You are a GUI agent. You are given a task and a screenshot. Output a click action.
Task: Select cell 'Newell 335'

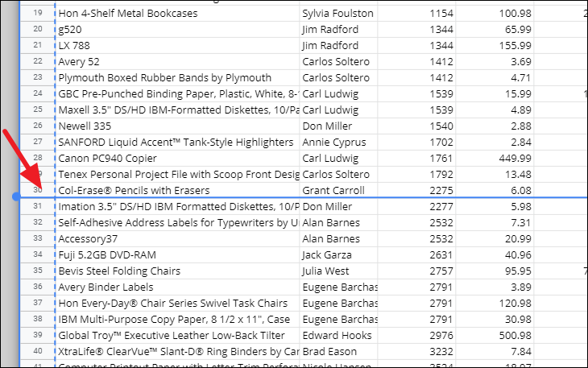177,126
